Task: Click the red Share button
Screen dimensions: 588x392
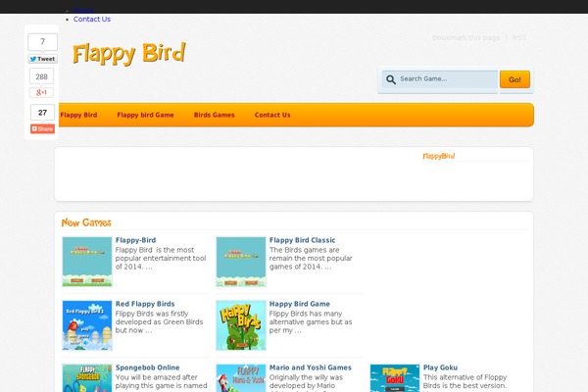Action: point(42,128)
